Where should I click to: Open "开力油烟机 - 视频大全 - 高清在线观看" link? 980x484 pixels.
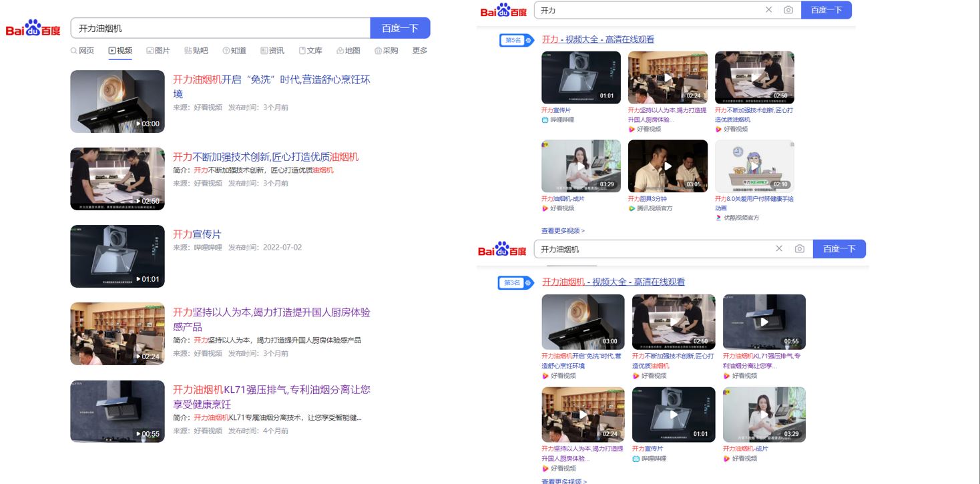coord(613,282)
